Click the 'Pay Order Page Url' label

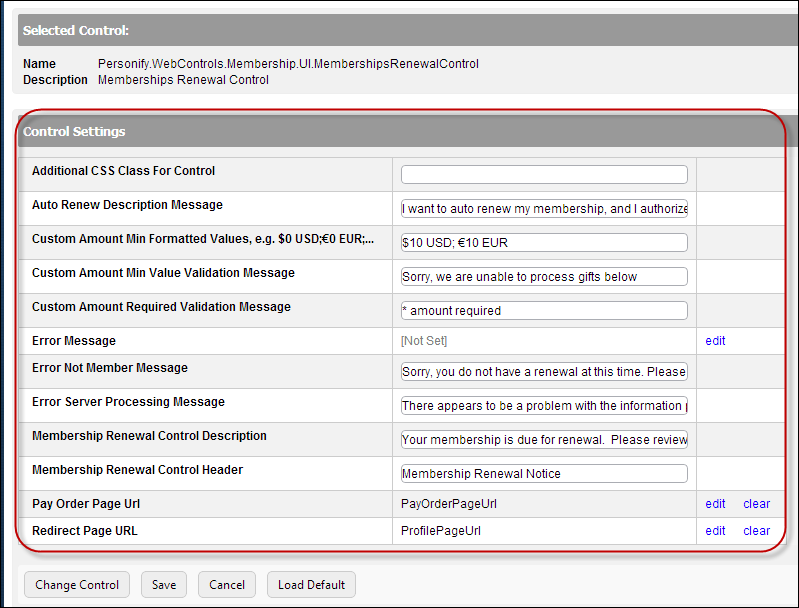pyautogui.click(x=86, y=504)
